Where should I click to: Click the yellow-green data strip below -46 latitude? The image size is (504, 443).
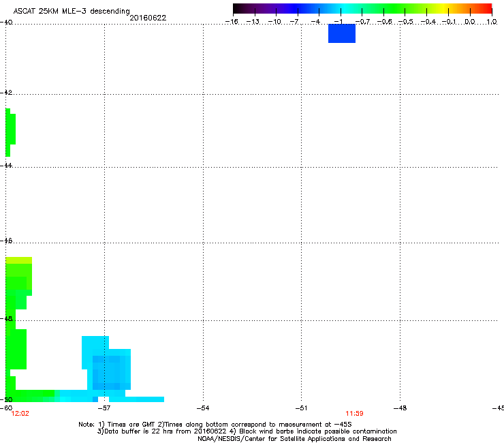[x=18, y=260]
